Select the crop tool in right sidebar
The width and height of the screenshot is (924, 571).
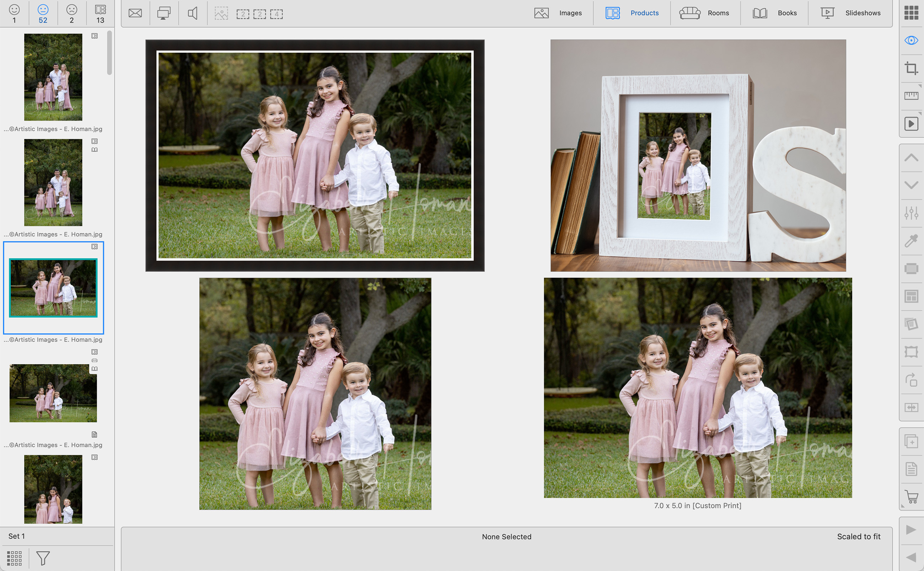tap(911, 68)
